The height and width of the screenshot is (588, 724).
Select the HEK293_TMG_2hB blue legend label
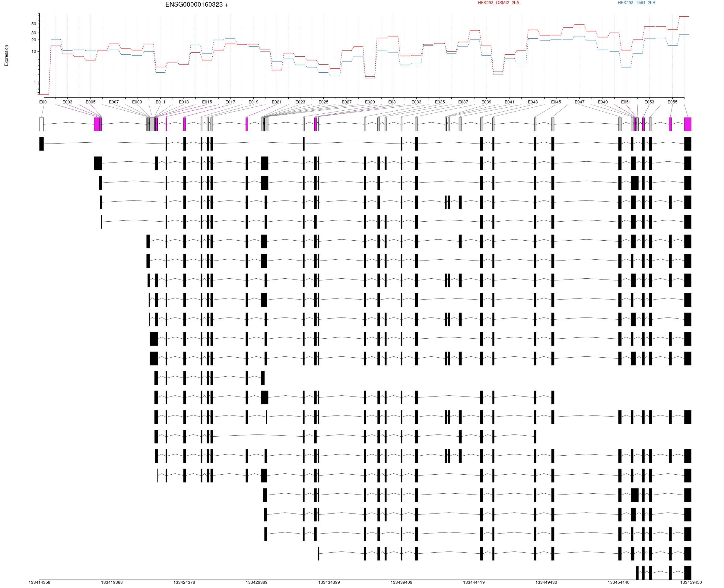636,3
